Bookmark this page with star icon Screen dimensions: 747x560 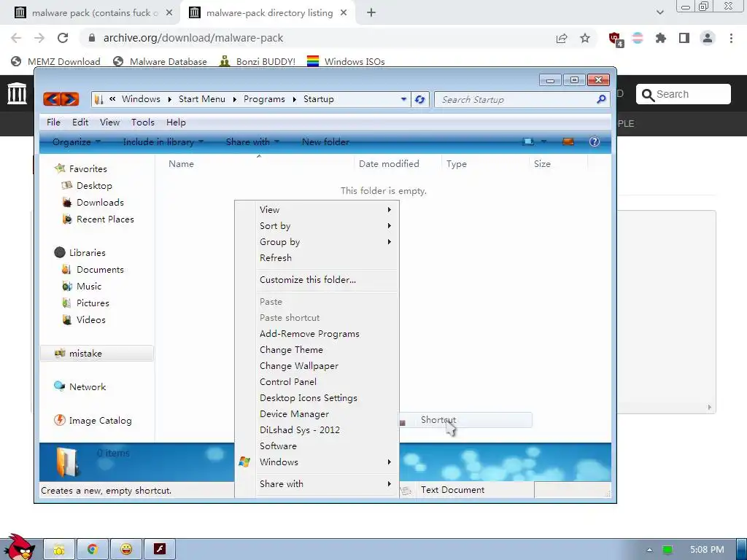pos(585,38)
